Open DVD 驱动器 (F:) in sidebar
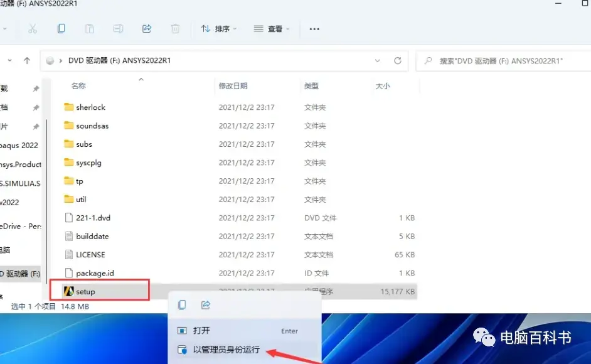The width and height of the screenshot is (591, 364). (20, 274)
